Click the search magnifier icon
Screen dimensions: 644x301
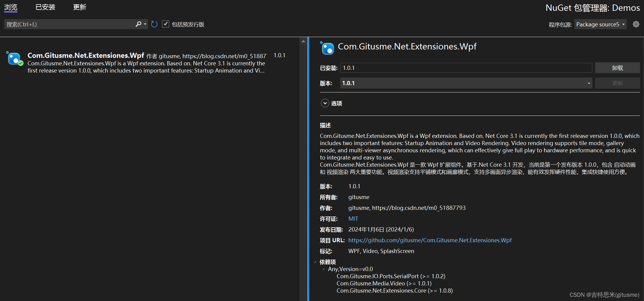[x=138, y=24]
